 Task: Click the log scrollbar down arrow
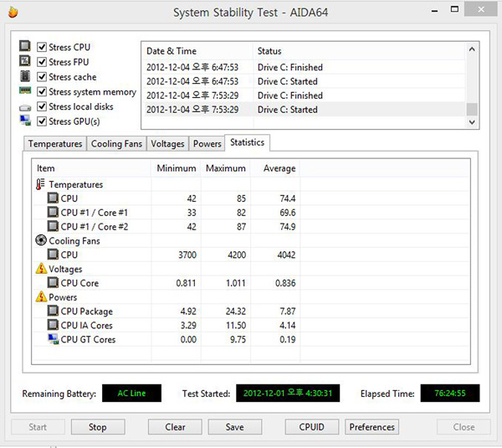472,122
